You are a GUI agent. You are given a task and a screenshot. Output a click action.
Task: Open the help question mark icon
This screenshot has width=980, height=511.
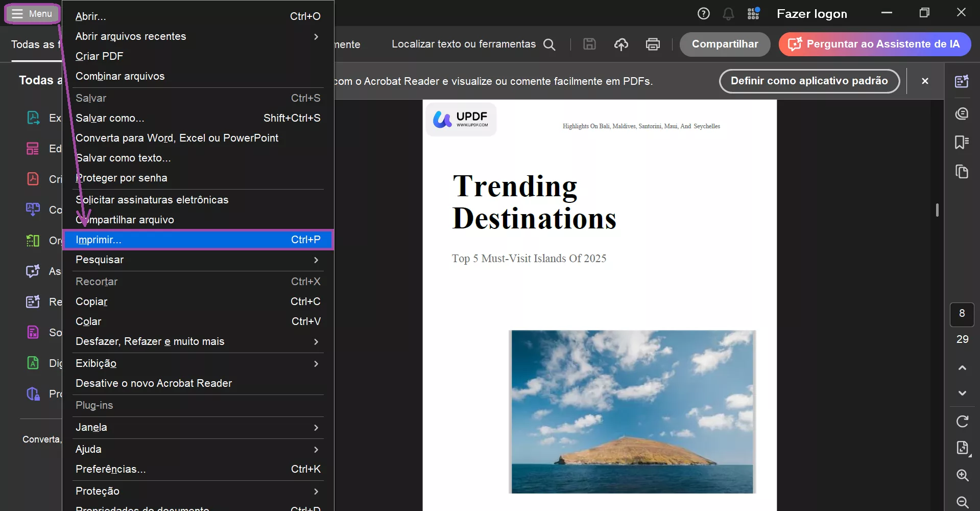703,14
